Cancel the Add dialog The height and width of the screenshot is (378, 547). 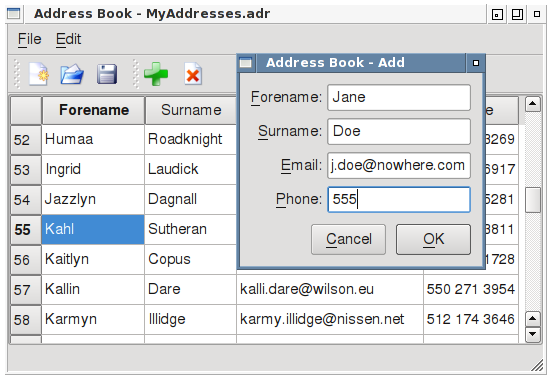click(349, 239)
